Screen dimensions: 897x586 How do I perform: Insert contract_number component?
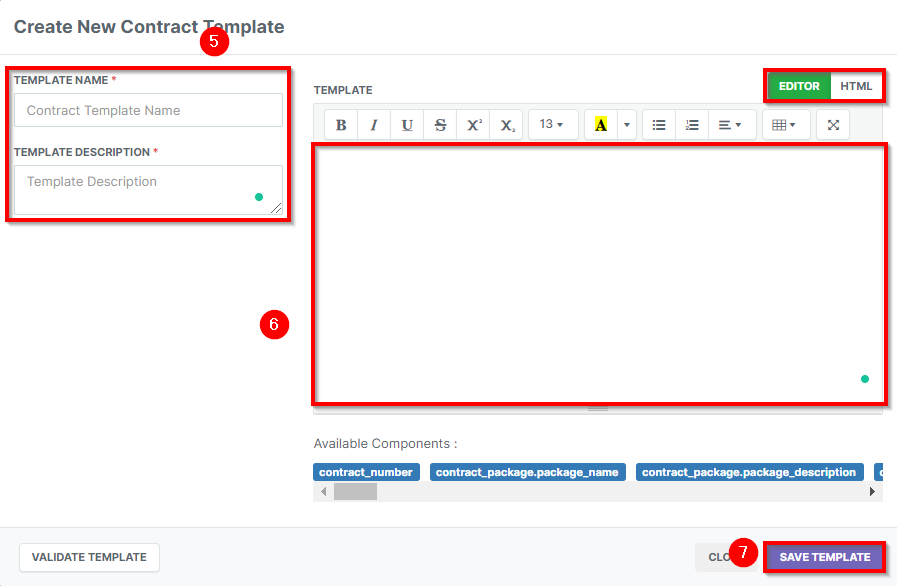(x=366, y=472)
